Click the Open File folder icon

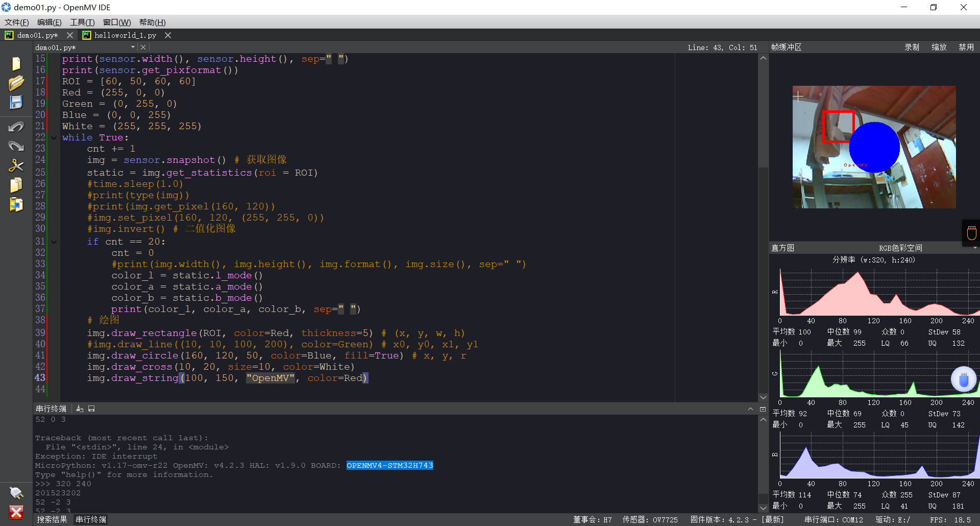click(x=16, y=83)
